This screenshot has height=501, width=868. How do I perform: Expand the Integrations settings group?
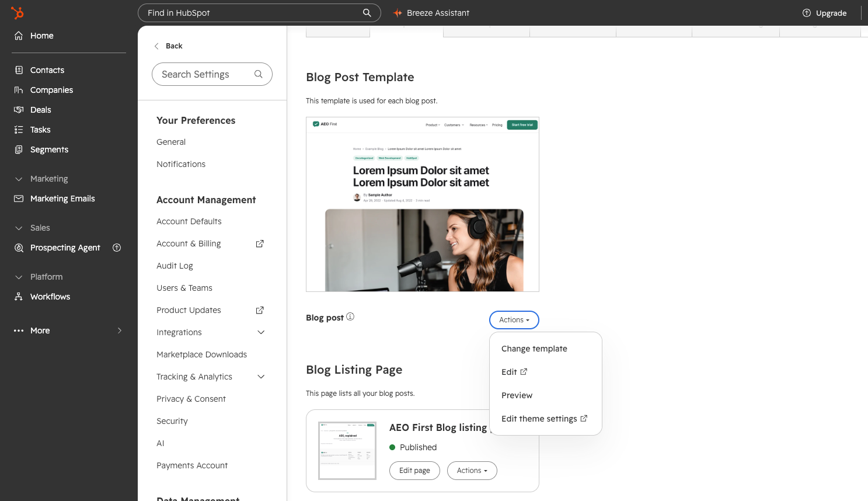click(x=261, y=332)
